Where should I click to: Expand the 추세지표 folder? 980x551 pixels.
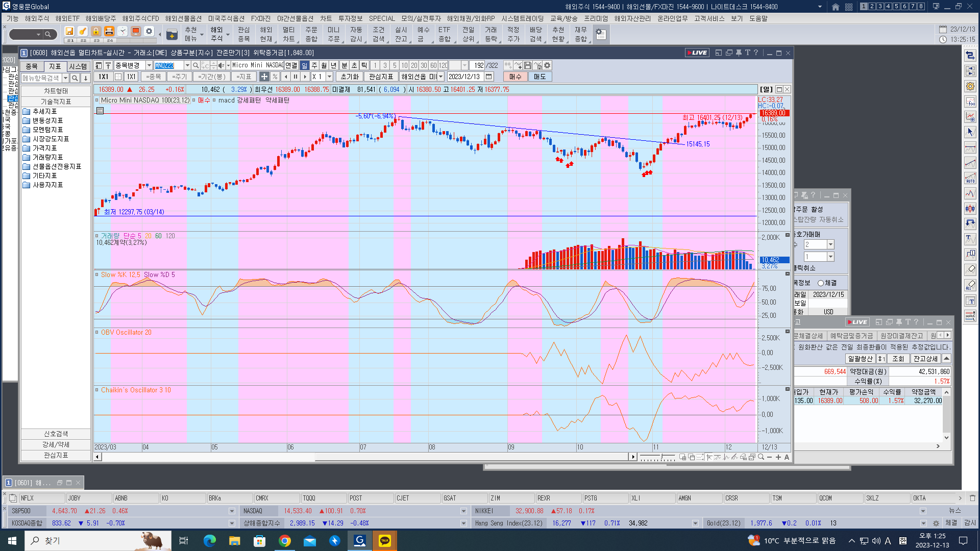pos(45,111)
